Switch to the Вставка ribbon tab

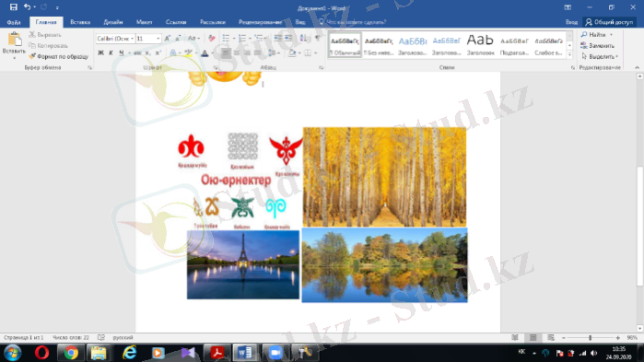80,22
